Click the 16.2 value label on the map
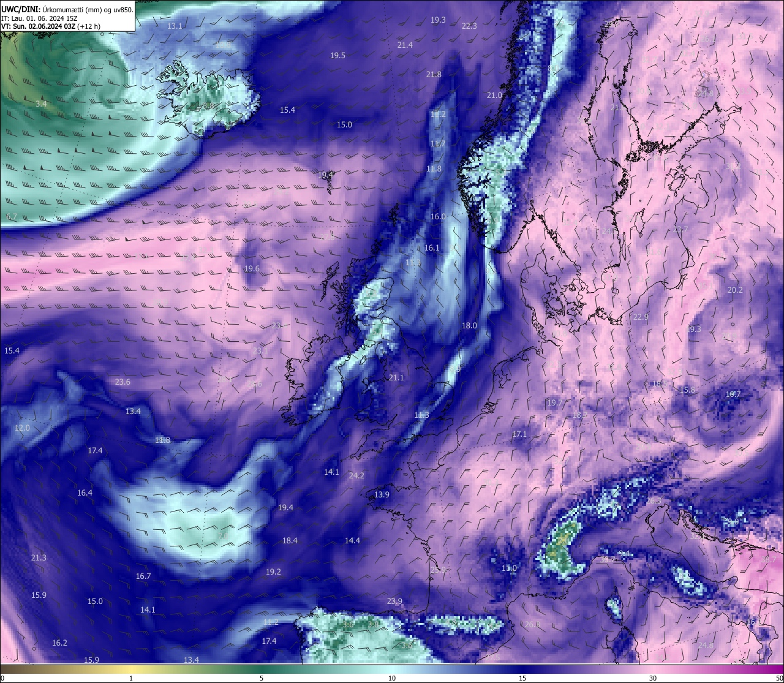 click(x=59, y=643)
